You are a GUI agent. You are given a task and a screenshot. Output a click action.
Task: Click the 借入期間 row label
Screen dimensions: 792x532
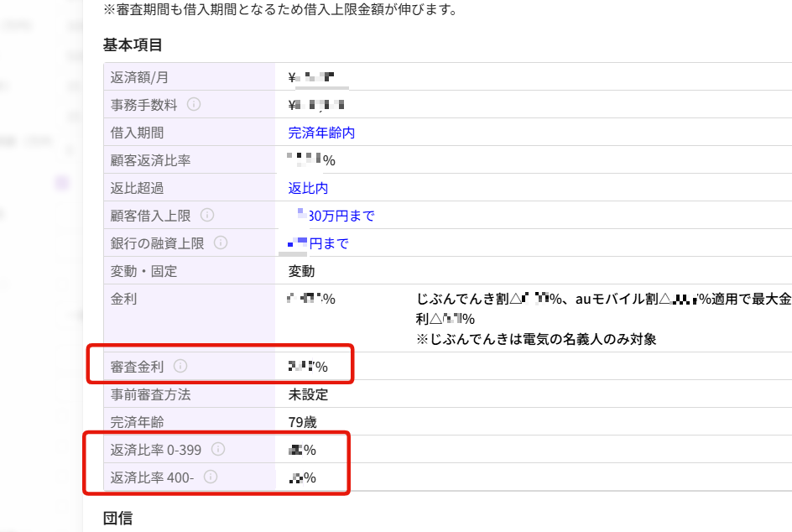tap(137, 133)
